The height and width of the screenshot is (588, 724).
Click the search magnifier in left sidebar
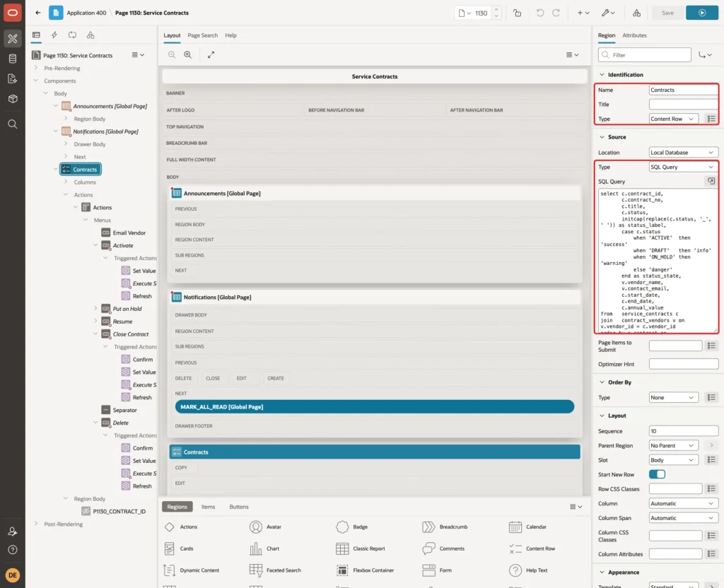tap(13, 124)
